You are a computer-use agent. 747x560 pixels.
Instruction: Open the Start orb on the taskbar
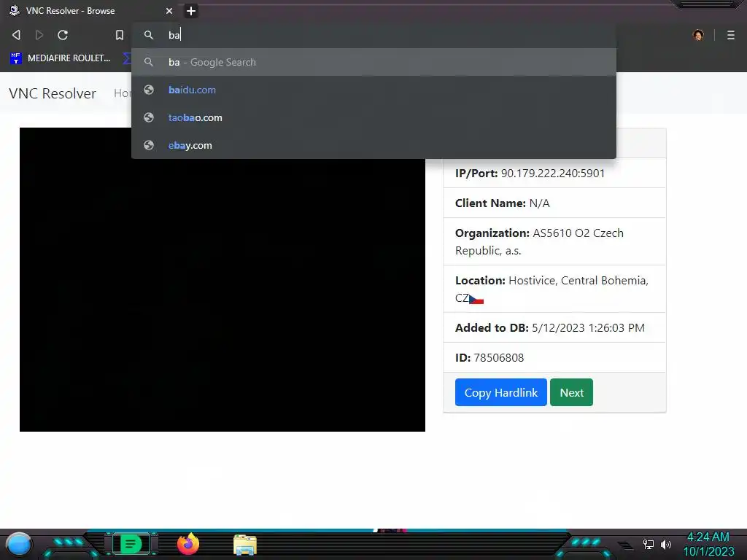click(18, 545)
